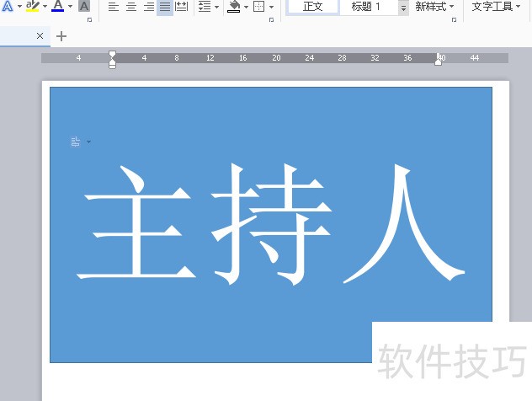Center align the paragraph
Screen dimensions: 532x401
pyautogui.click(x=130, y=7)
